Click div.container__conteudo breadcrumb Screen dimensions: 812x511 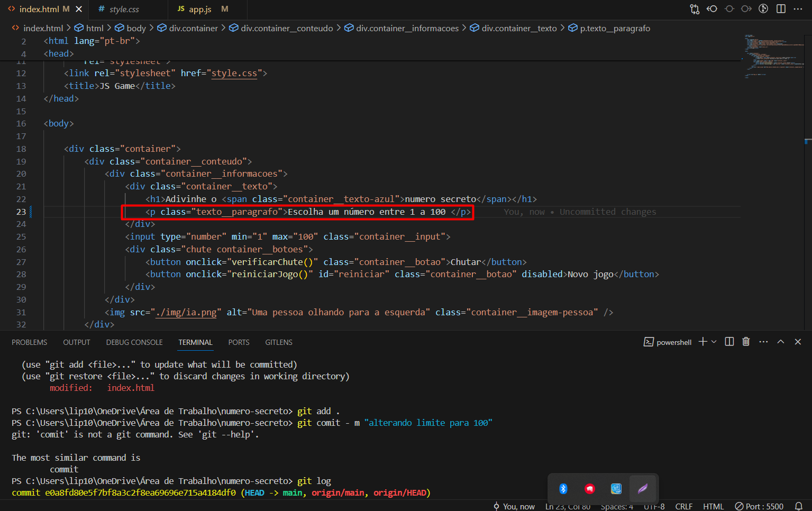click(281, 28)
